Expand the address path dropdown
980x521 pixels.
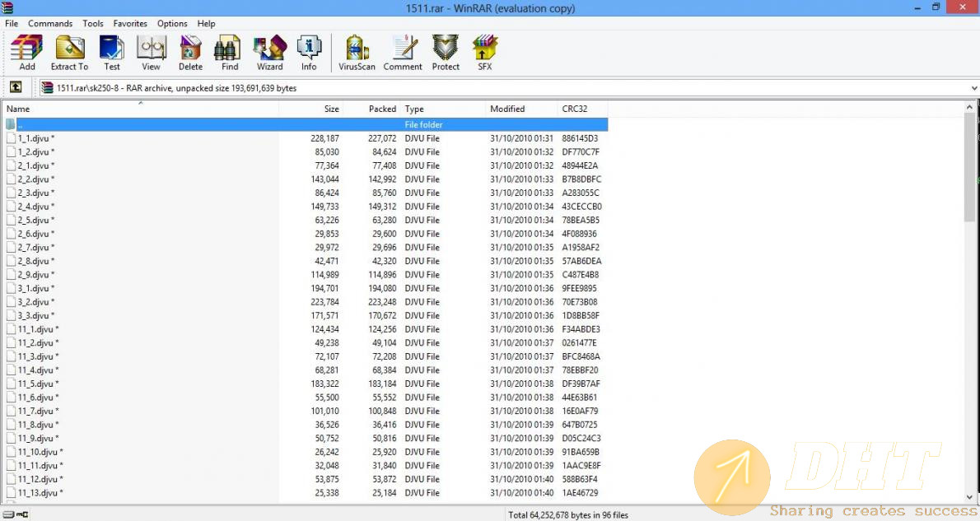(x=973, y=88)
